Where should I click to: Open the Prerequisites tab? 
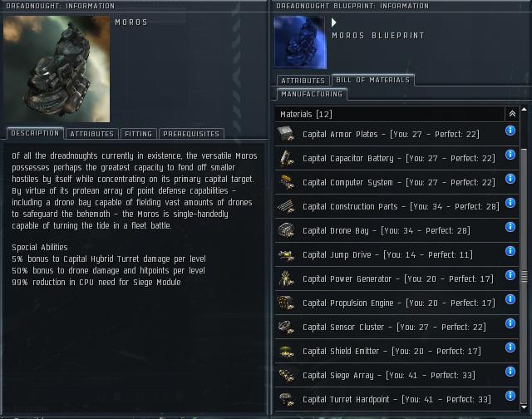(191, 134)
